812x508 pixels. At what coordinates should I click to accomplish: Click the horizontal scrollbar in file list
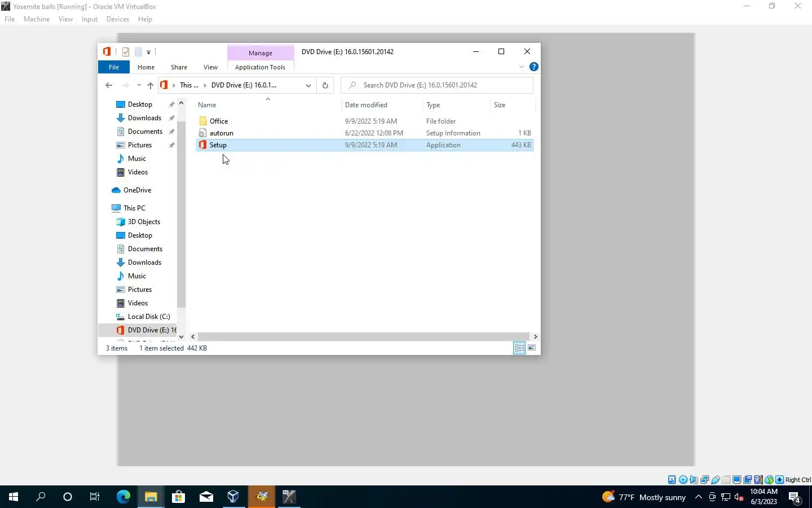click(364, 336)
